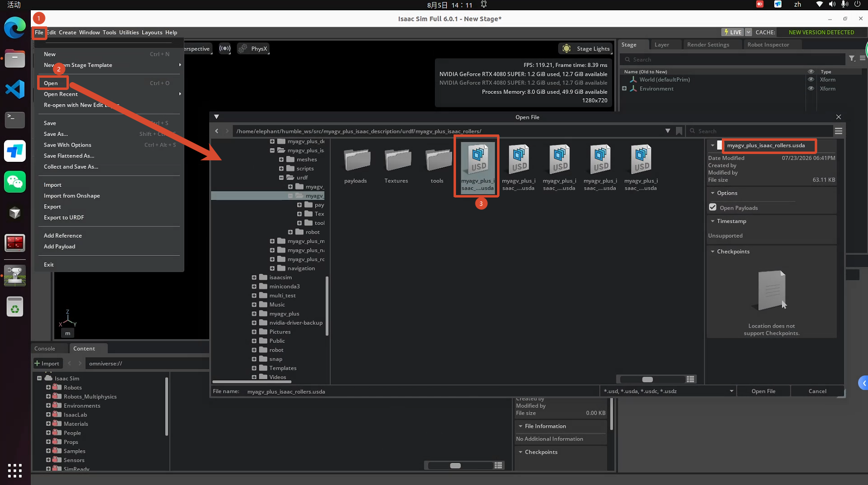The width and height of the screenshot is (868, 485).
Task: Click the visibility column header eye
Action: pos(811,71)
